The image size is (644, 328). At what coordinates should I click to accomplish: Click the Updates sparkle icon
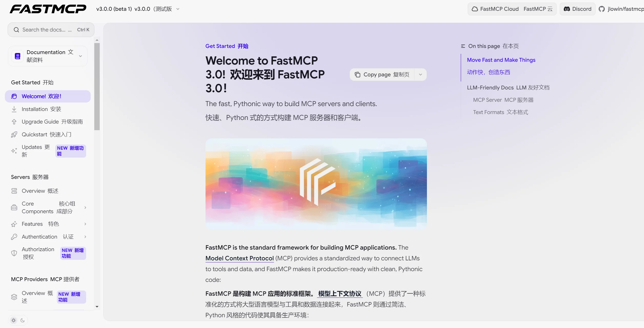(x=14, y=151)
